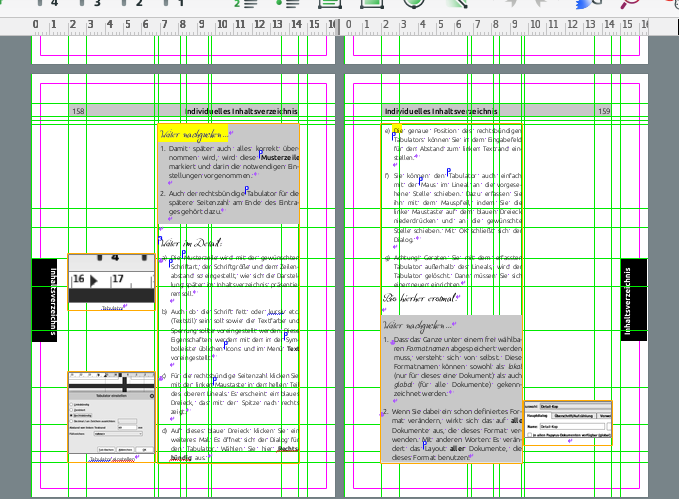Click the black Inhaltsverzeichnis tab on the left page
679x499 pixels.
[x=45, y=300]
